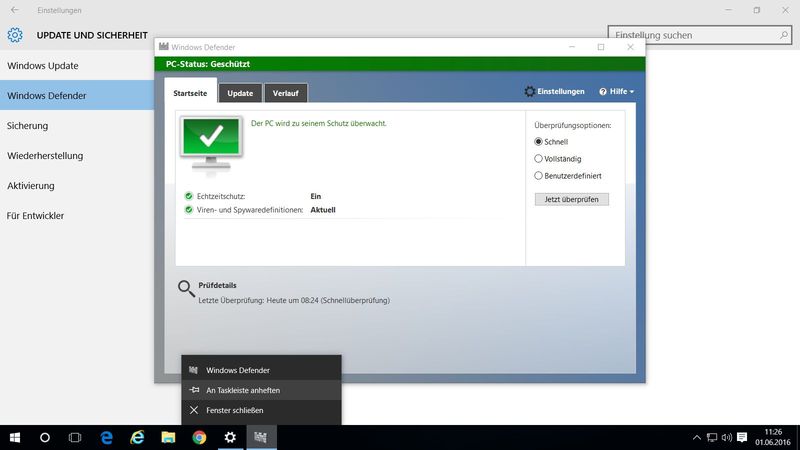
Task: Select the Schnell scan option
Action: tap(539, 142)
